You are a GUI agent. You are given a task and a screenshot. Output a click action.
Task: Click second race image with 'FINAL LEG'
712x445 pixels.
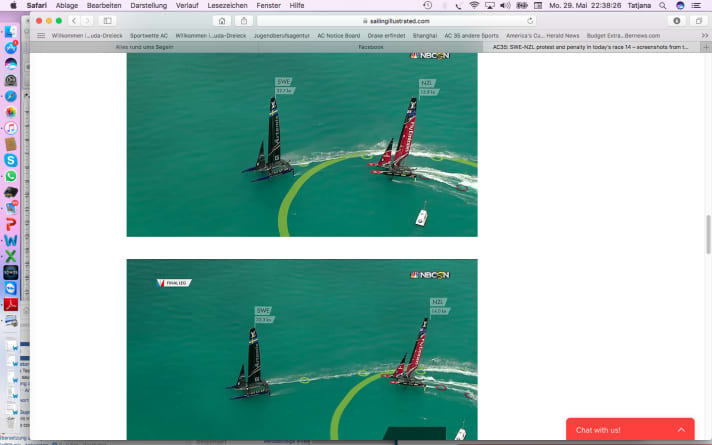[x=302, y=349]
